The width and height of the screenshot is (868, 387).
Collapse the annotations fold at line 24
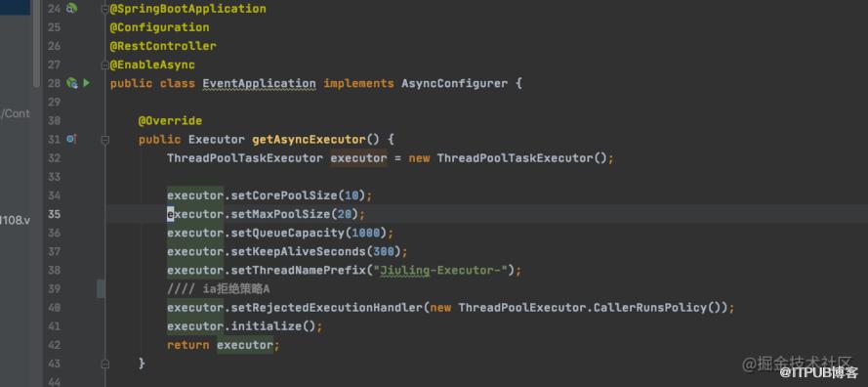pyautogui.click(x=105, y=9)
